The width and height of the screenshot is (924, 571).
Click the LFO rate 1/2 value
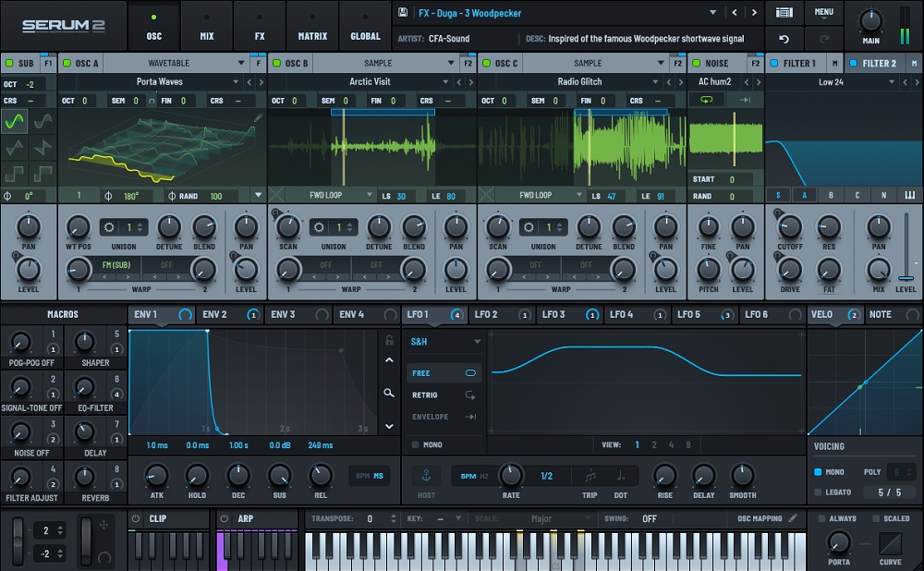(x=546, y=476)
